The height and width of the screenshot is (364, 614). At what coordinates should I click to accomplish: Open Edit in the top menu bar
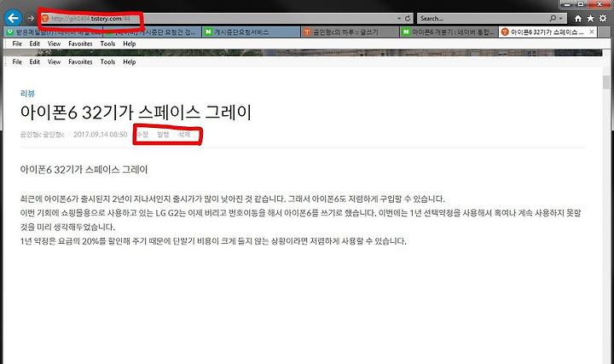click(x=34, y=43)
